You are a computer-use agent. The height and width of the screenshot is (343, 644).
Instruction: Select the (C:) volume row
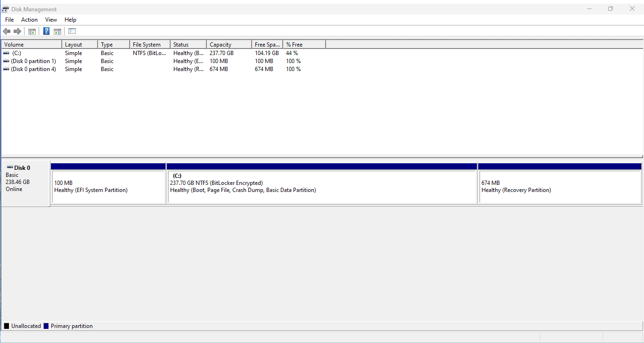click(163, 53)
